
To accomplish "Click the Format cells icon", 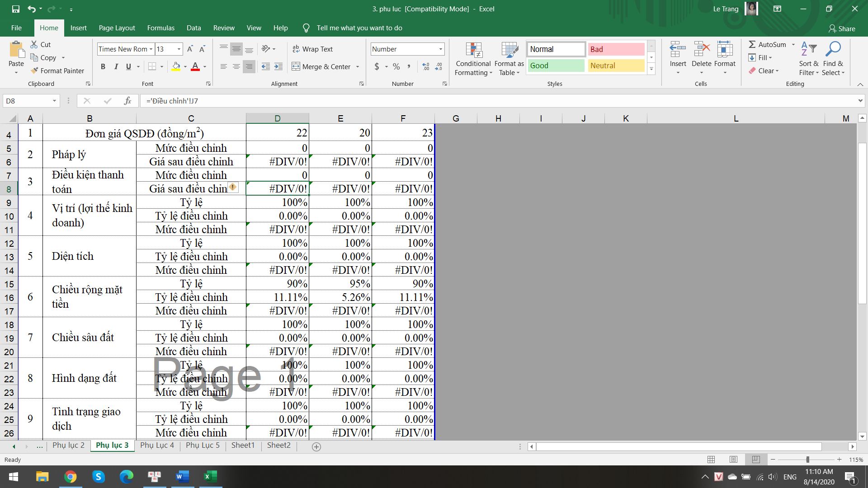I will click(x=725, y=50).
